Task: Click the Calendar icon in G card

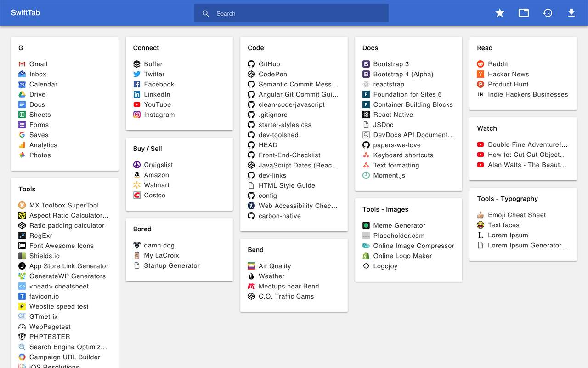Action: (x=22, y=84)
